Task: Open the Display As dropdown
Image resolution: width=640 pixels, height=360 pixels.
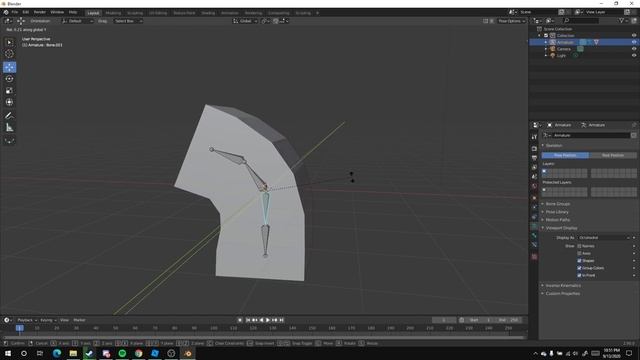Action: [x=604, y=238]
